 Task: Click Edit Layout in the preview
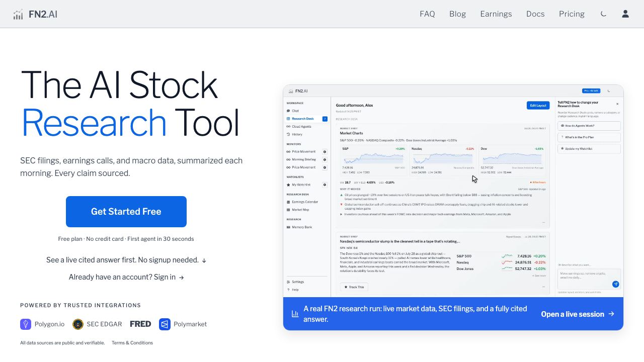click(538, 106)
